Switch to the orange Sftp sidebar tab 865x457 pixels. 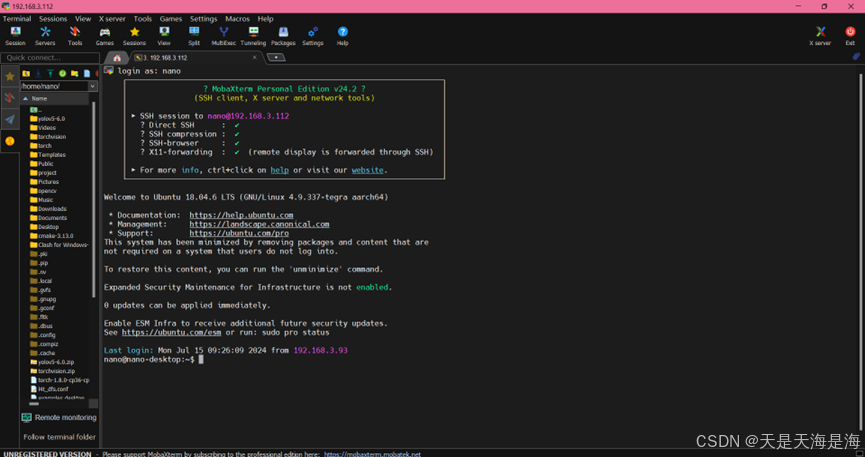tap(10, 141)
